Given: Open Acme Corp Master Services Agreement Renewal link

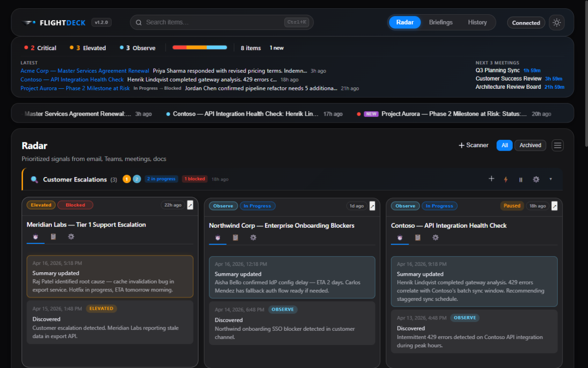Looking at the screenshot, I should click(x=85, y=71).
